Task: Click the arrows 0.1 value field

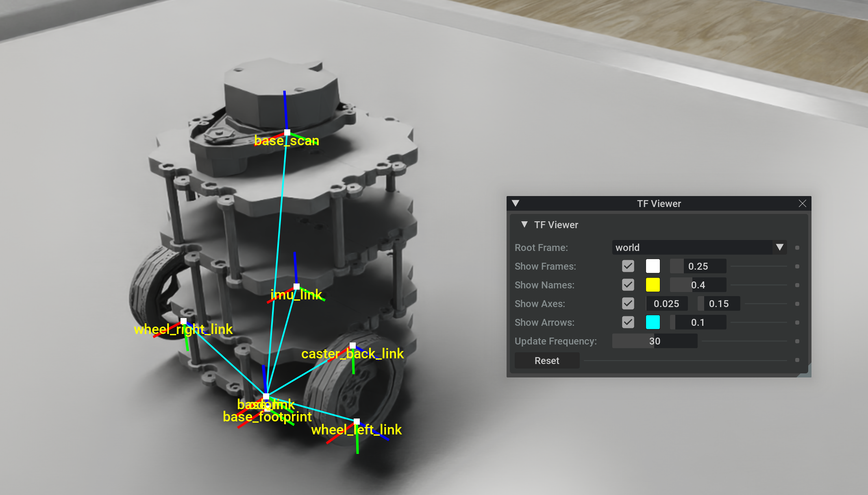Action: point(698,323)
